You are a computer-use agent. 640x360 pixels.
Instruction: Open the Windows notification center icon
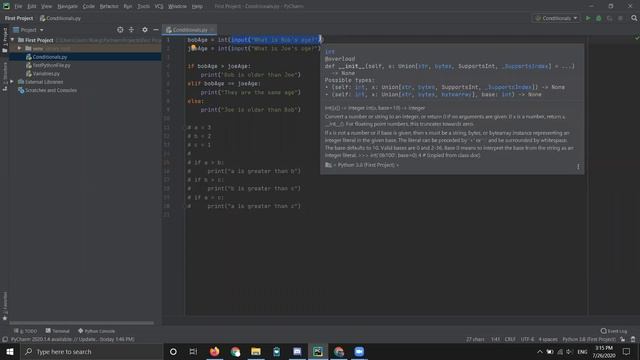[x=627, y=351]
